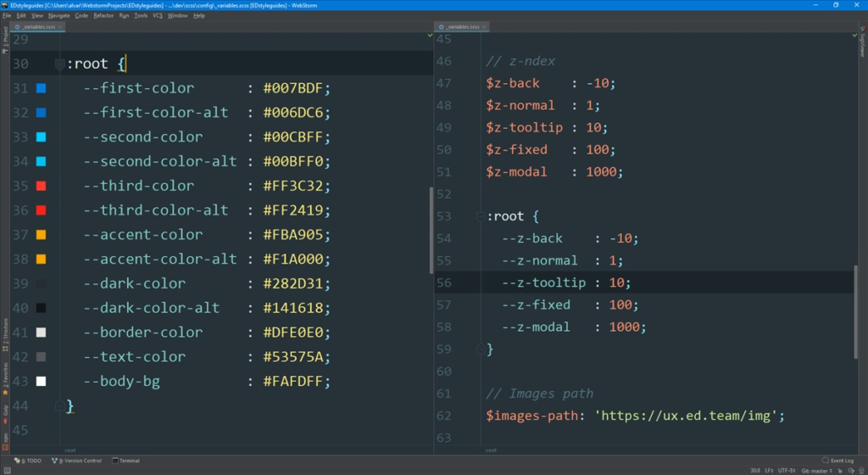Open the Version Control panel
The image size is (868, 475).
pyautogui.click(x=78, y=461)
